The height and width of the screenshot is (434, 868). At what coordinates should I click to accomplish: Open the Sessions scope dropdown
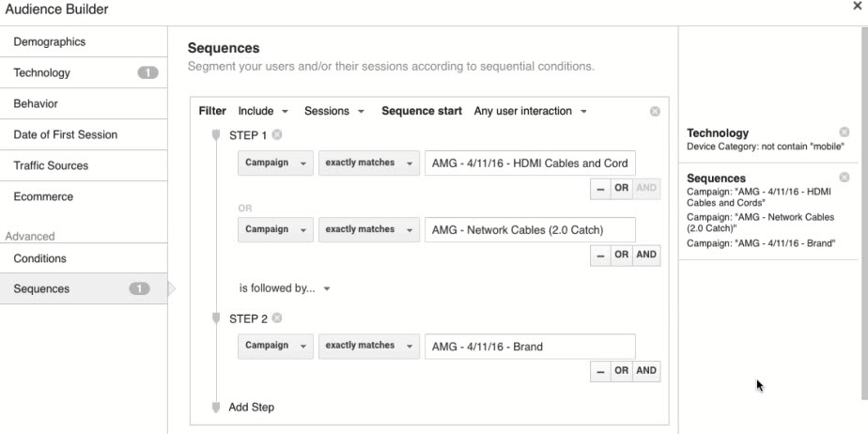click(333, 111)
